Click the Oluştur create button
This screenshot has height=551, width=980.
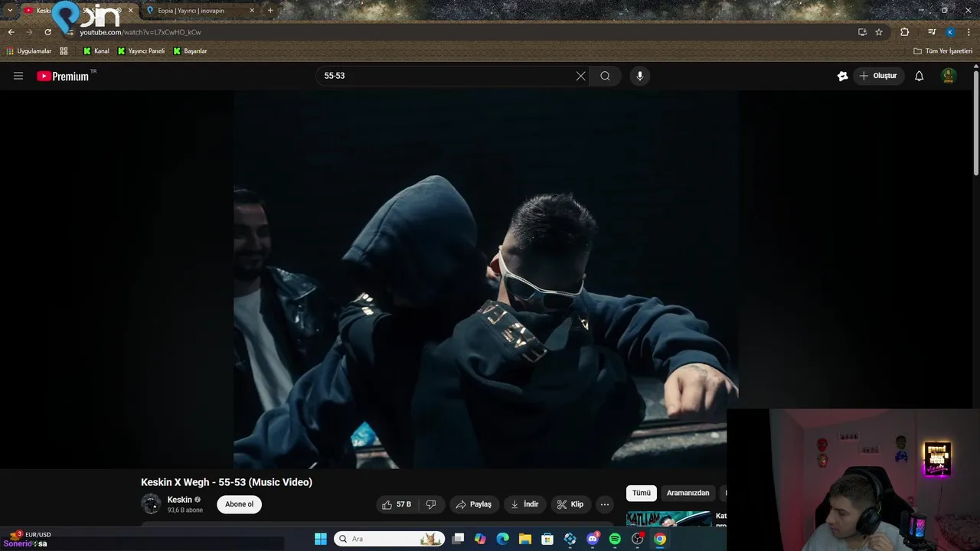pyautogui.click(x=877, y=76)
